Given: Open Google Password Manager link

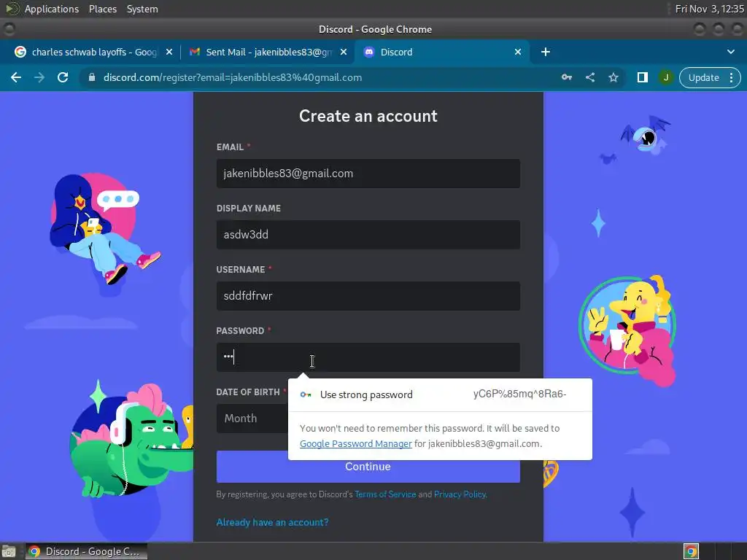Looking at the screenshot, I should [355, 443].
